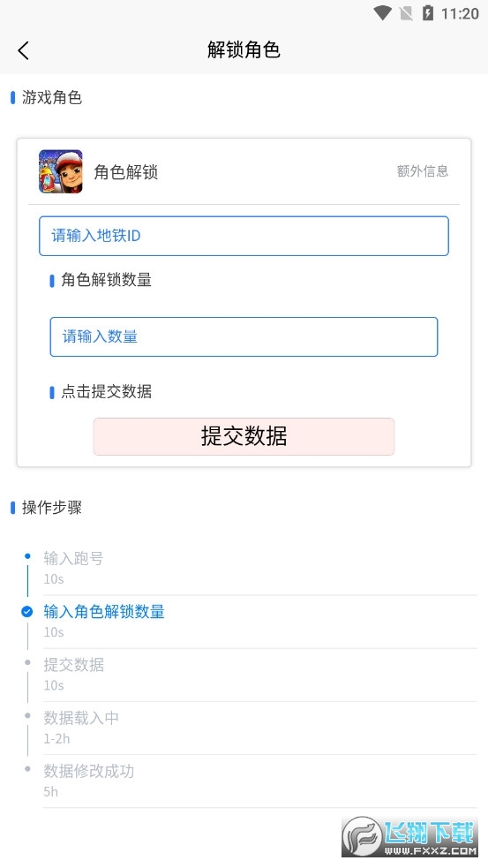The height and width of the screenshot is (868, 488).
Task: Tap the no-SIM signal icon
Action: point(406,13)
